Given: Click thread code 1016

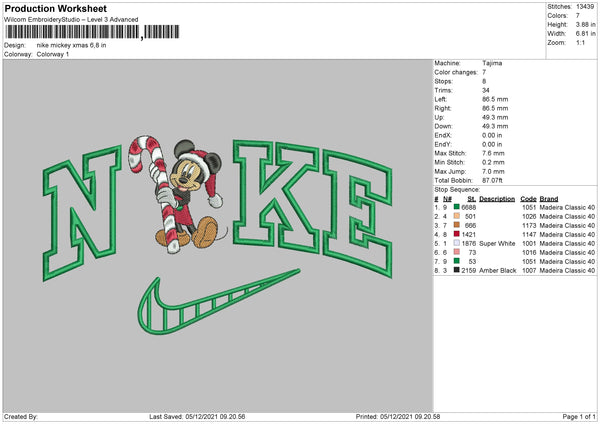Looking at the screenshot, I should (x=529, y=252).
